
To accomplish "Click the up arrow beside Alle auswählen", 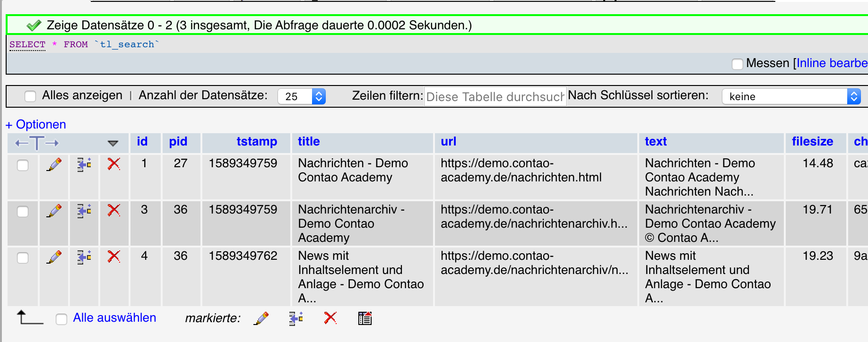I will click(30, 317).
